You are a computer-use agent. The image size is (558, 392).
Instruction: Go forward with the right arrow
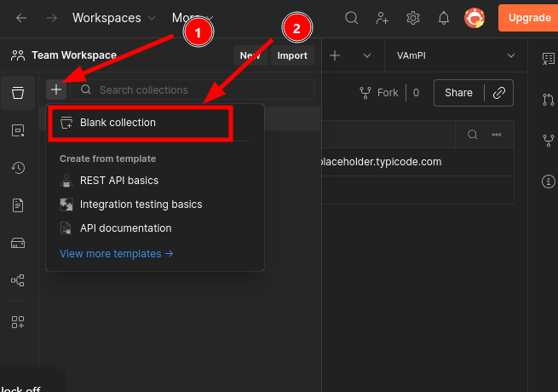(52, 18)
